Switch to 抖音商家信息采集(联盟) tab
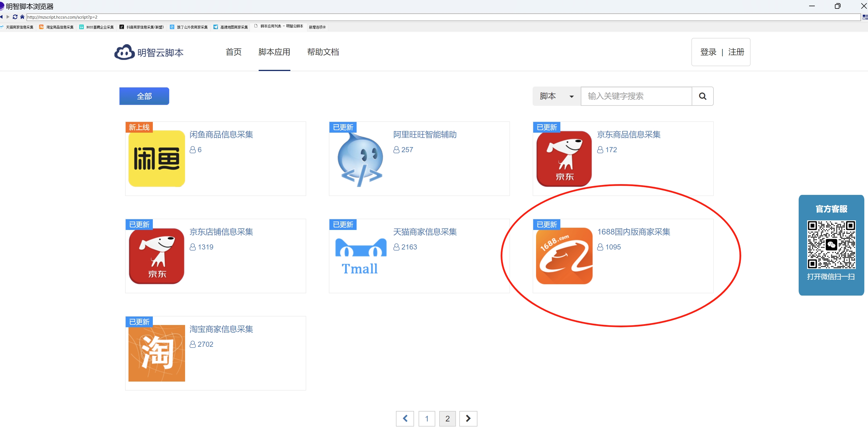The height and width of the screenshot is (437, 868). click(142, 27)
